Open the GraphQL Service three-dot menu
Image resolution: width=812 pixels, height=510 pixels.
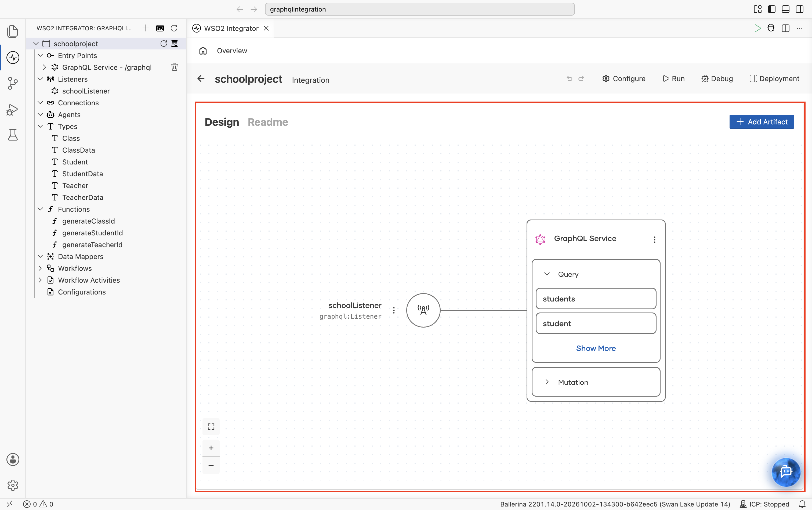[654, 239]
